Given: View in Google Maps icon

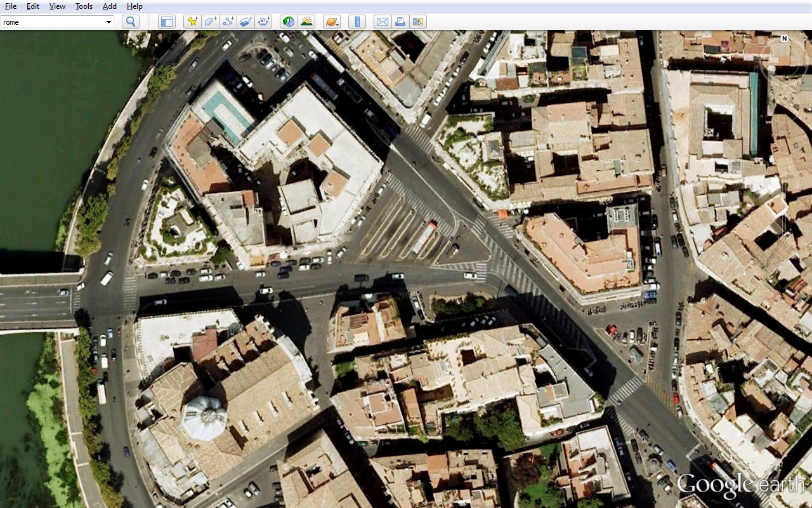Looking at the screenshot, I should tap(418, 22).
